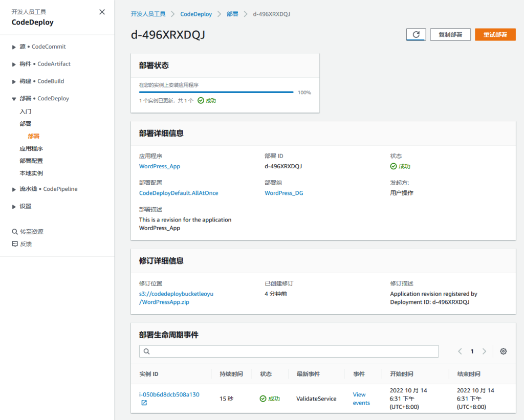Expand the Pipeline CodePipeline section
The image size is (524, 420).
pyautogui.click(x=14, y=189)
